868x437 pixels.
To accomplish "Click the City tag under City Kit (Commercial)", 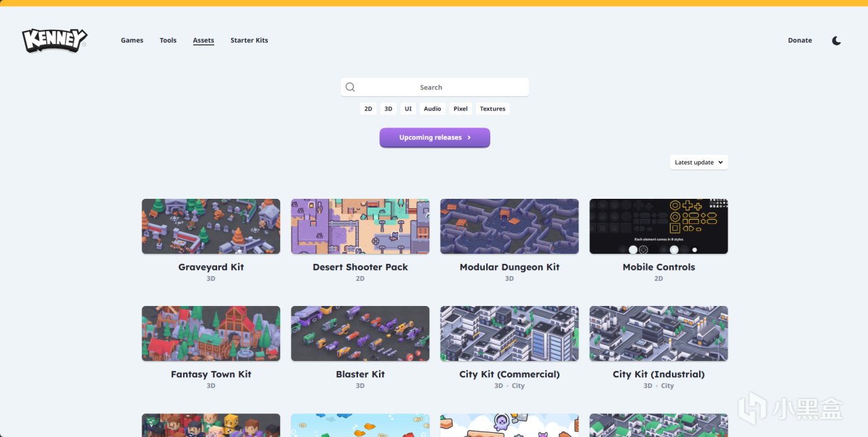I will tap(518, 386).
